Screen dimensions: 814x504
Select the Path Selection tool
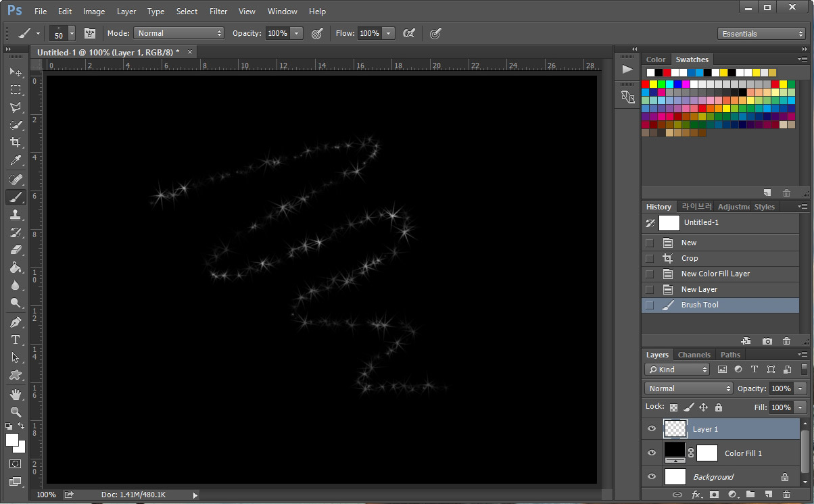pyautogui.click(x=16, y=357)
